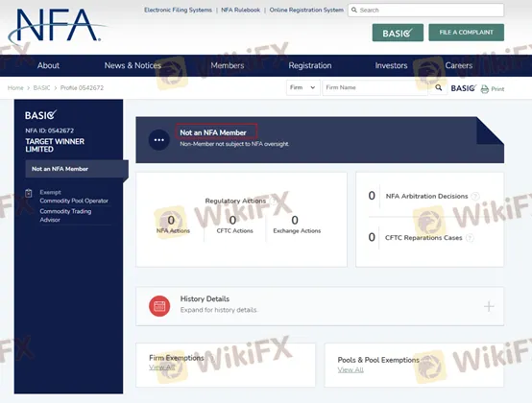Click View All under Pools & Pool Exemptions
The image size is (532, 403).
[x=351, y=369]
